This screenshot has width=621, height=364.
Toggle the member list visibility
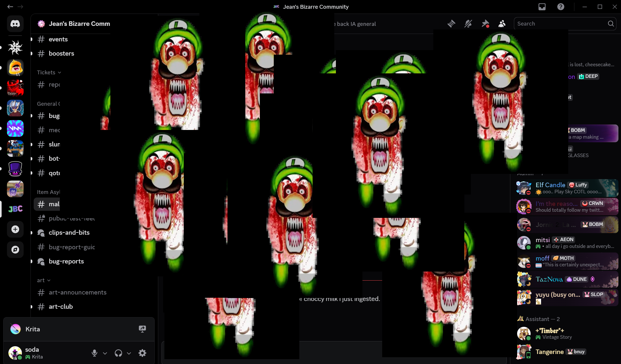coord(502,24)
